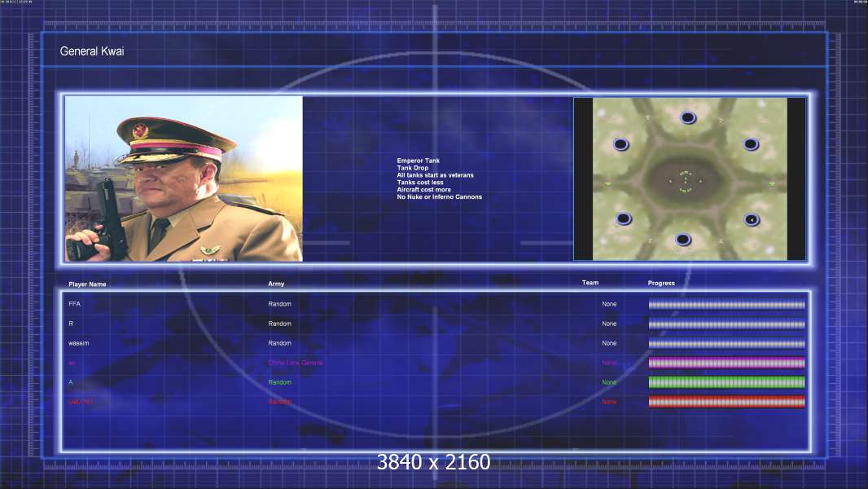Click the red loading progress bar
Viewport: 868px width, 489px height.
click(x=727, y=402)
